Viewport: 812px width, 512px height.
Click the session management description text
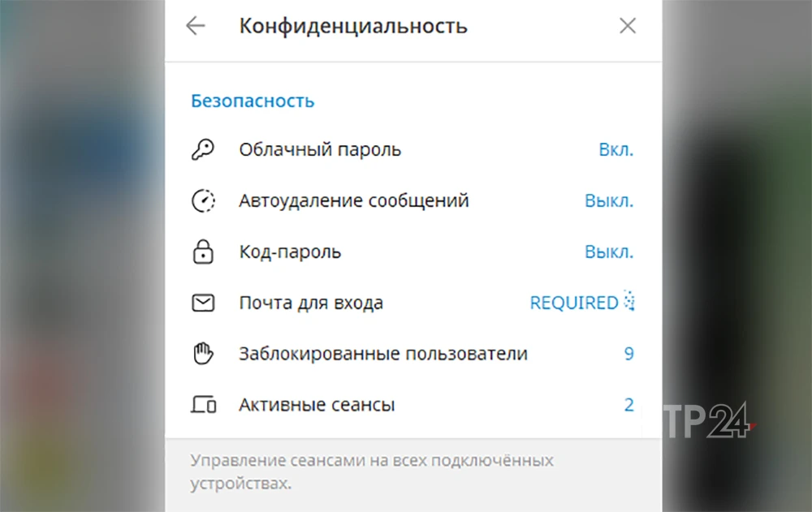tap(371, 472)
